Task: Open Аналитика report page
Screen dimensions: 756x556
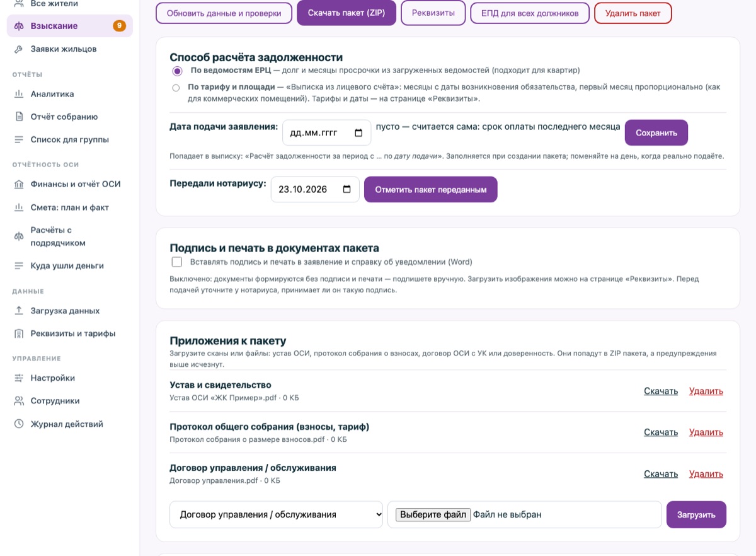Action: (x=70, y=94)
